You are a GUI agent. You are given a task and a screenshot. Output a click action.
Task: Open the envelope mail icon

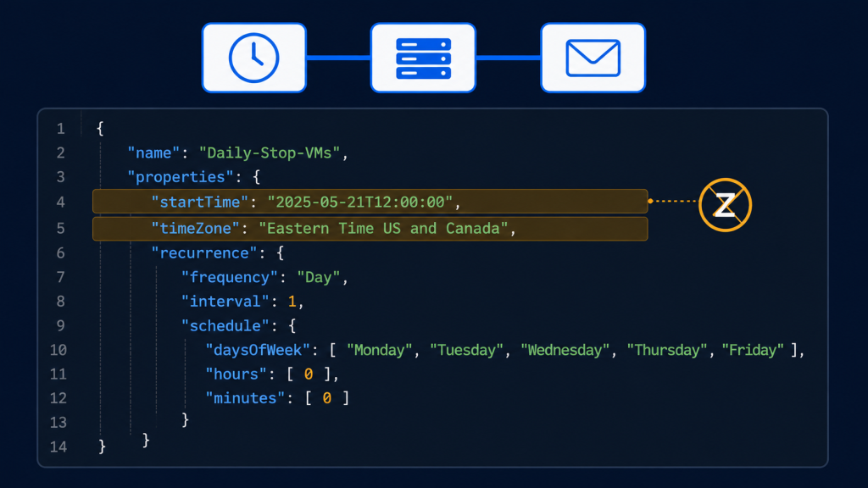pyautogui.click(x=593, y=58)
